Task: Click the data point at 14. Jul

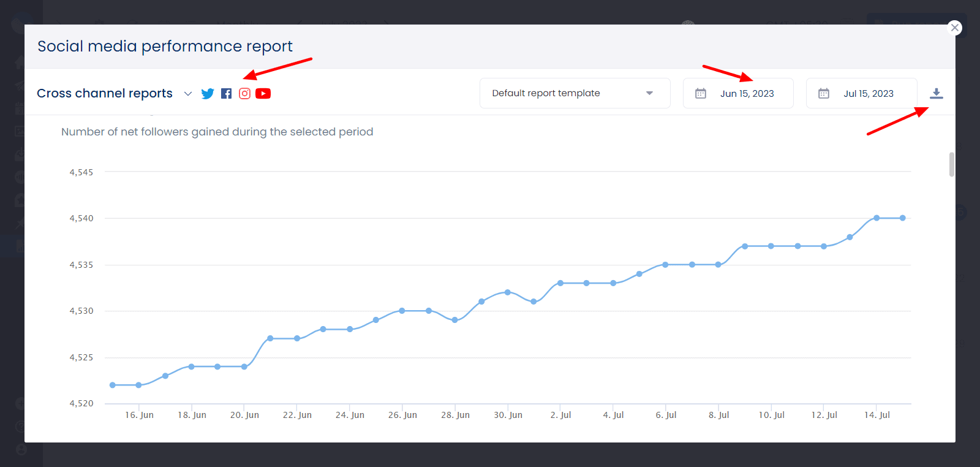Action: click(876, 218)
